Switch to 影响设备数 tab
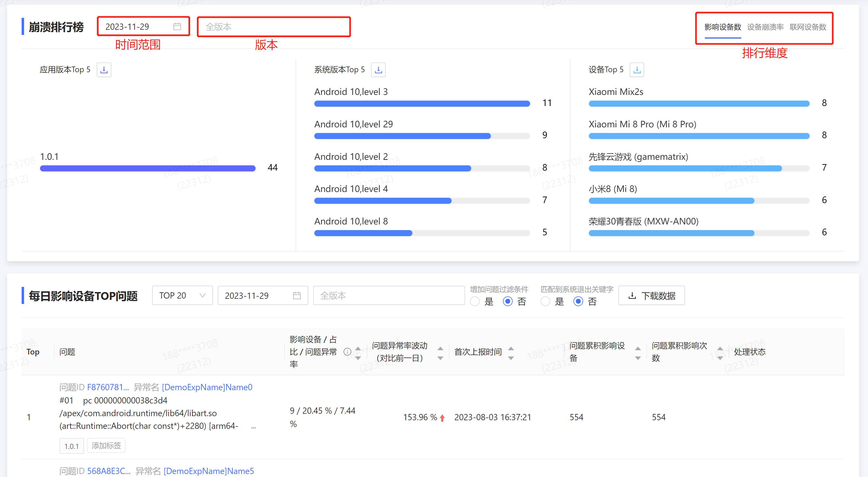Screen dimensions: 868x477 [722, 27]
